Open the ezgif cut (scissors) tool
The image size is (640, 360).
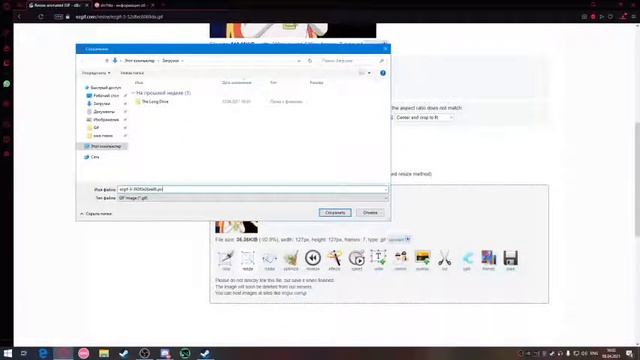(x=444, y=260)
